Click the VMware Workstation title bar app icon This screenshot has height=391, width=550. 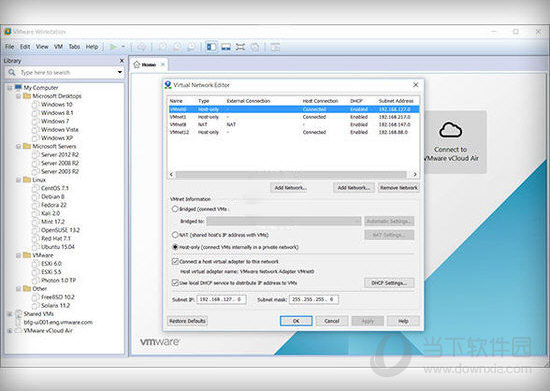[x=8, y=32]
